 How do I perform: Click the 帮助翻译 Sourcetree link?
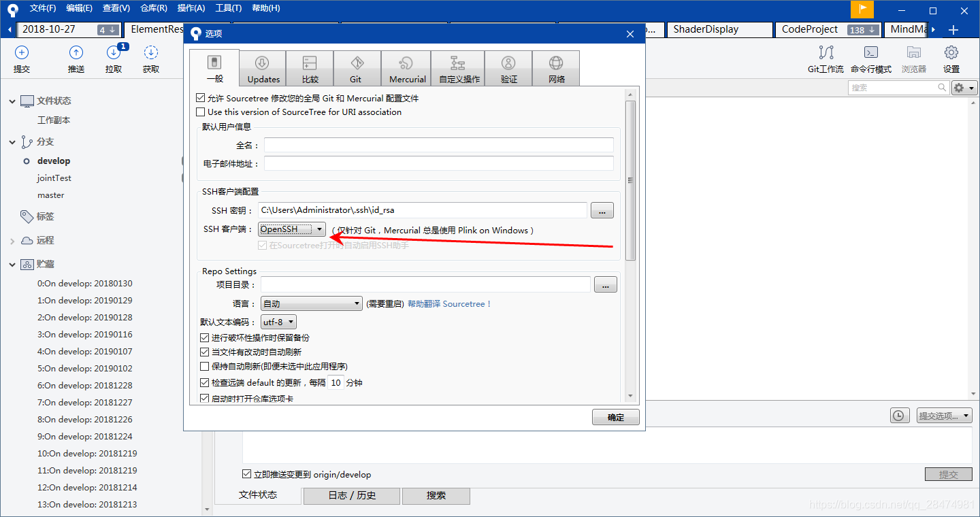click(x=449, y=304)
